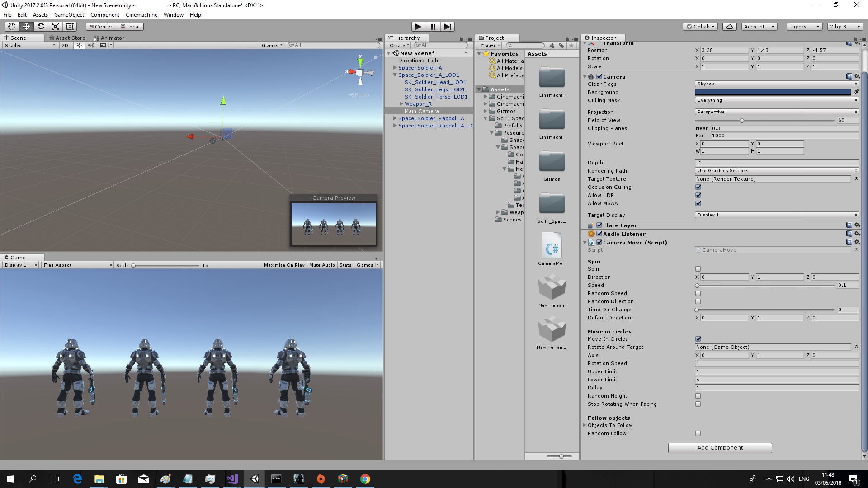The width and height of the screenshot is (868, 488).
Task: Click the cloud services icon
Action: point(729,27)
